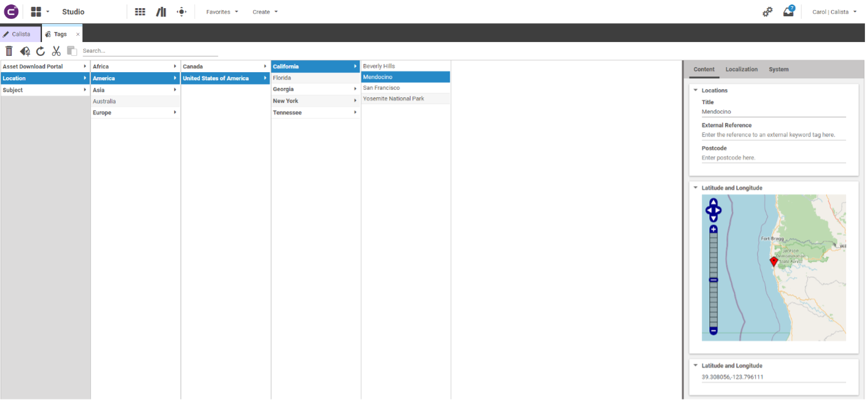Select the San Francisco tag
The height and width of the screenshot is (402, 868).
click(406, 88)
